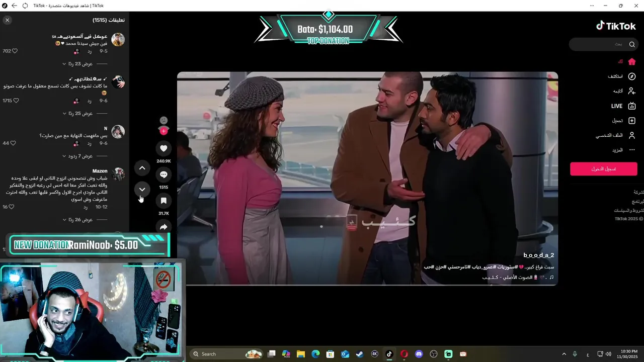The image size is (644, 362).
Task: Reply to N's comment dated 9-6
Action: click(89, 143)
